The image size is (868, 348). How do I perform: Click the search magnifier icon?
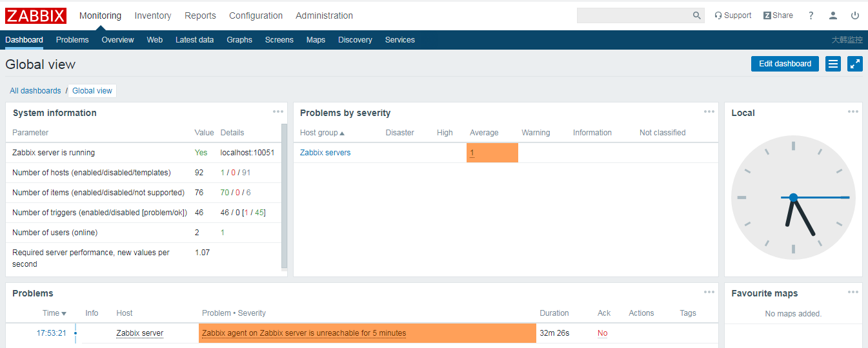click(696, 15)
